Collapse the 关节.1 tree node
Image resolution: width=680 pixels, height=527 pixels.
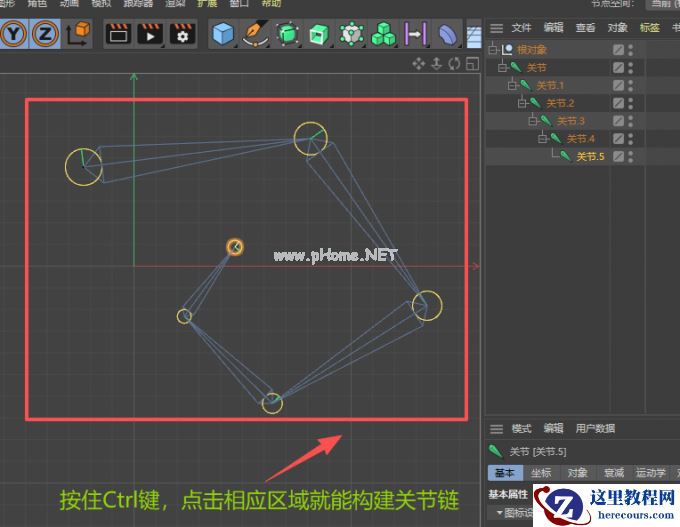(513, 85)
